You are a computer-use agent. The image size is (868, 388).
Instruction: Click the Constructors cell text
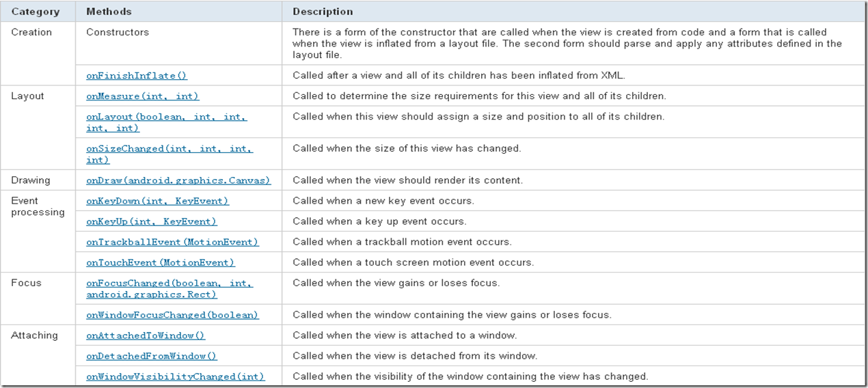tap(118, 32)
